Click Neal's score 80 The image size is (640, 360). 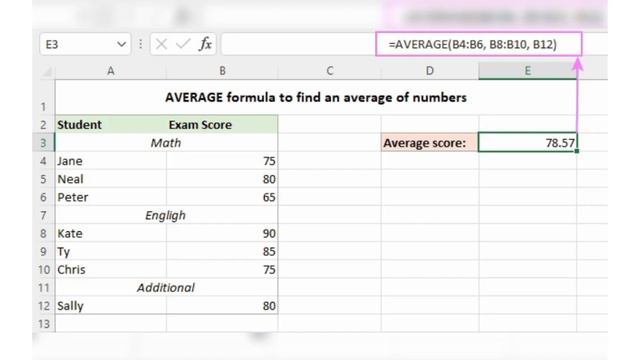click(x=222, y=179)
